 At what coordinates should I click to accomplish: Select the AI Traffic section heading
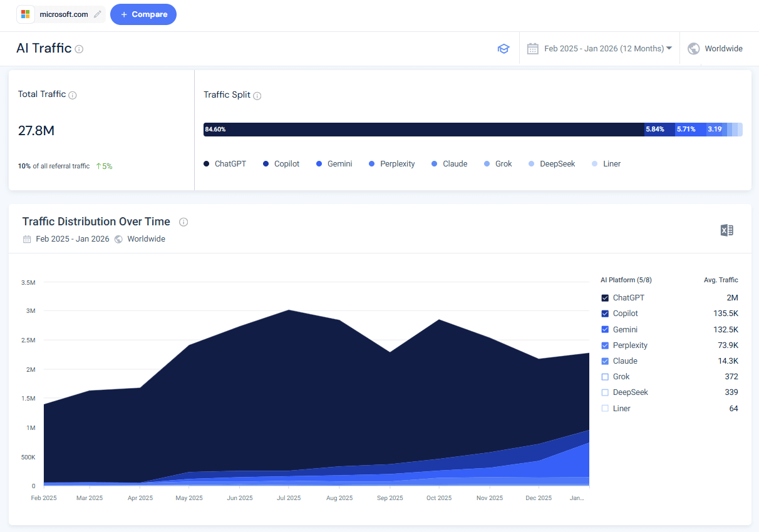(43, 48)
